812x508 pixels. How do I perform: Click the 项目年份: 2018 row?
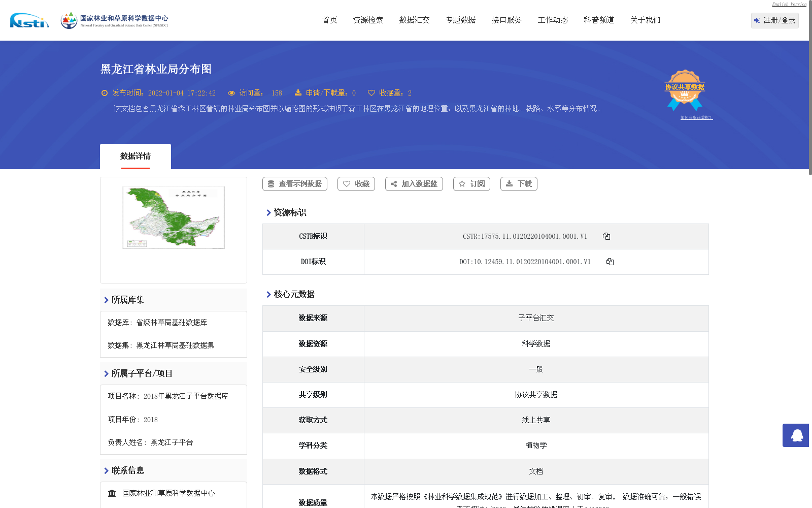[x=132, y=420]
